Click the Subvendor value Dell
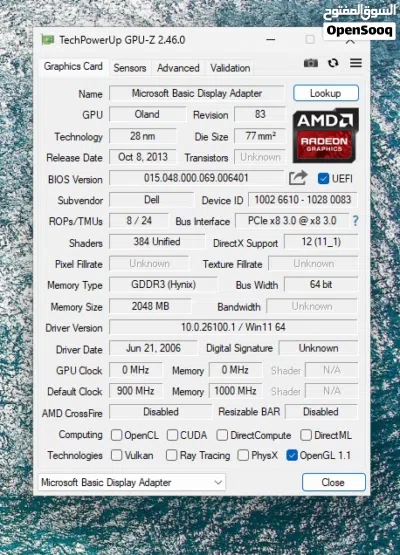Screen dimensions: 400x555 click(152, 200)
